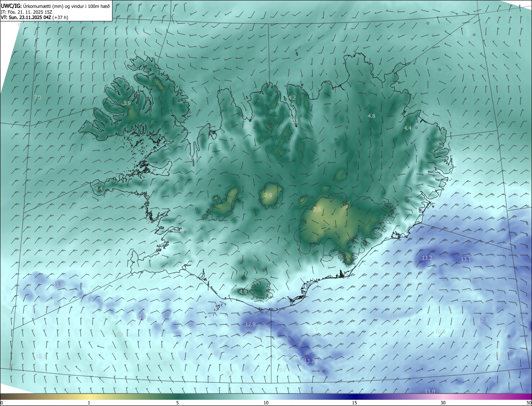This screenshot has height=406, width=532.
Task: Click the 13.1 value label
Action: click(x=466, y=259)
